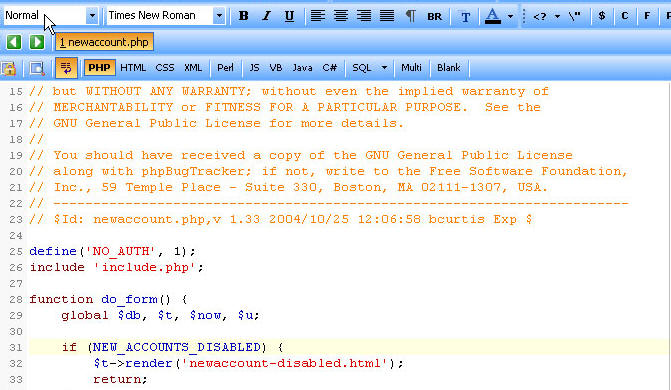Open font color dropdown arrow
671x390 pixels.
click(x=510, y=16)
